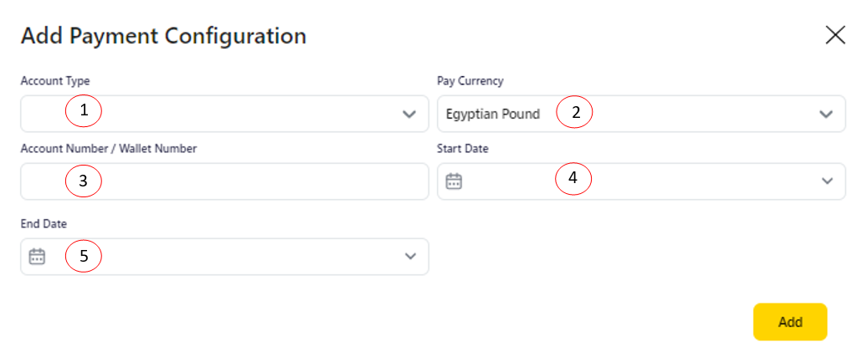The width and height of the screenshot is (868, 352).
Task: Click the Start Date field label
Action: pos(463,149)
